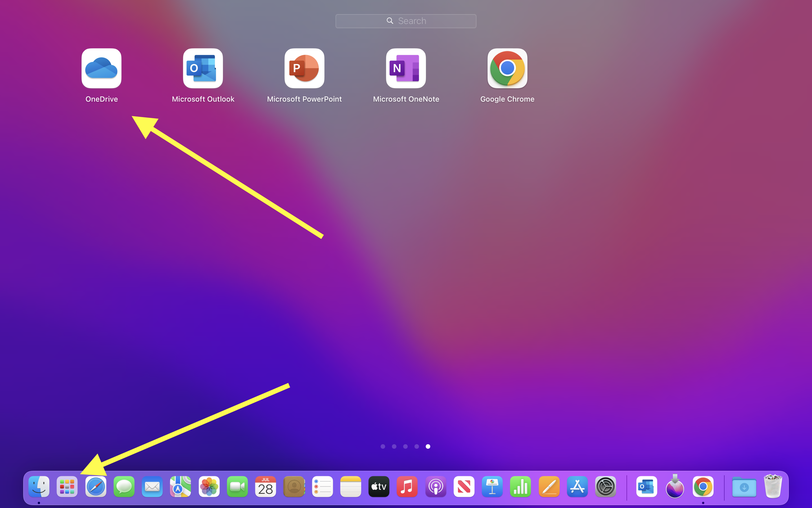Open the Trash in the Dock
Screen dimensions: 812x508
pos(773,486)
